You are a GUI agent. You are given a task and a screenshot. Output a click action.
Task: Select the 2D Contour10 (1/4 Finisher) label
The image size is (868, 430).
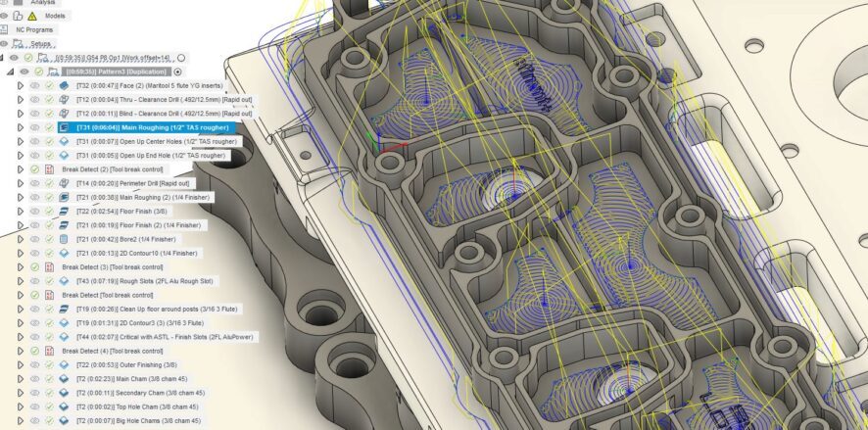(x=137, y=253)
